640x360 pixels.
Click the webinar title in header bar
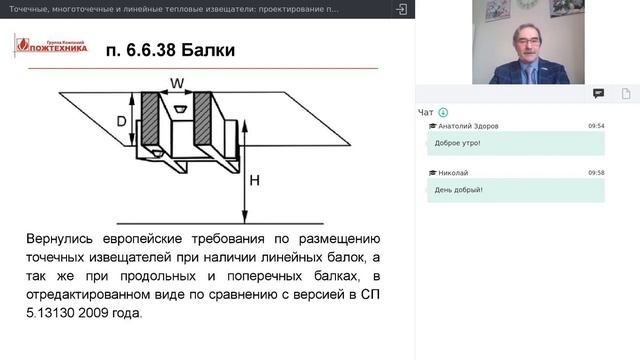click(174, 9)
